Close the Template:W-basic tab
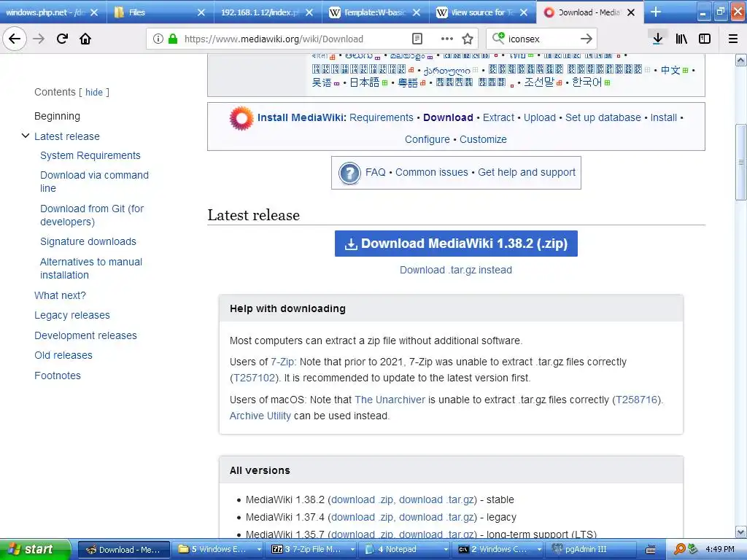The image size is (747, 560). click(417, 12)
